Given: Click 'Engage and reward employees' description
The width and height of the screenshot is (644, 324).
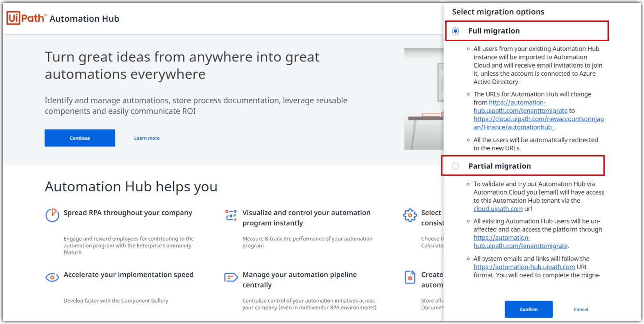Looking at the screenshot, I should click(129, 246).
